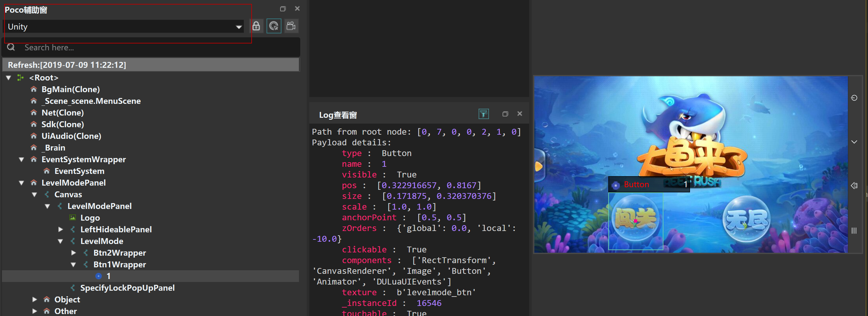
Task: Collapse the LevelModePanel tree node
Action: tap(22, 183)
